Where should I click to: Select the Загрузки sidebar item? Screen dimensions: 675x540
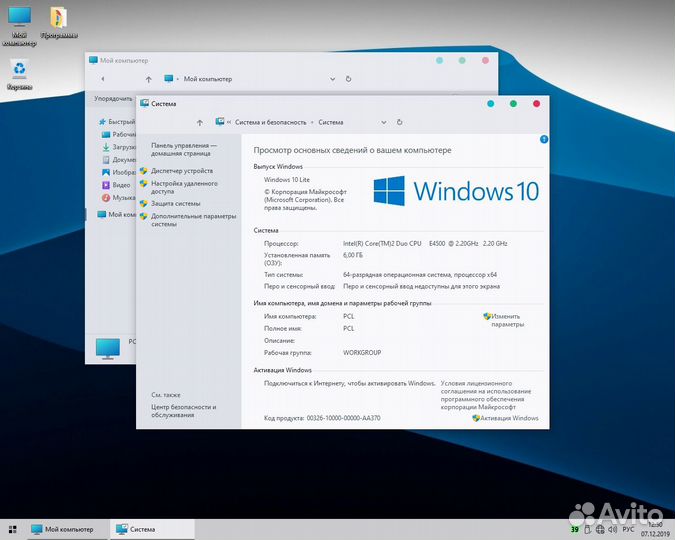click(x=118, y=147)
